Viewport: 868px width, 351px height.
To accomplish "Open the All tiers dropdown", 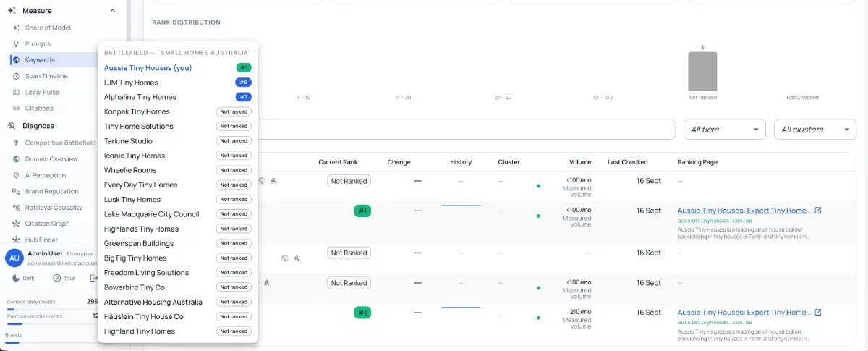I will tap(725, 130).
